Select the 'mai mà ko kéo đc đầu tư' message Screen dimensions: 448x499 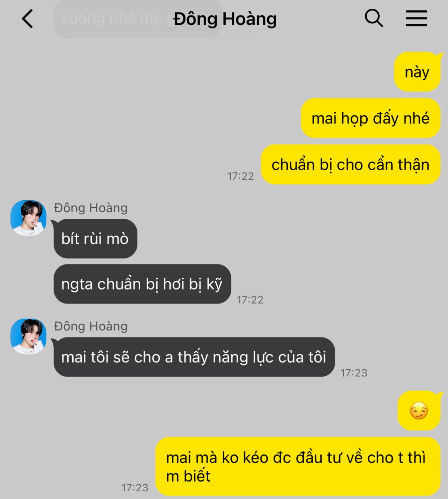click(x=298, y=467)
